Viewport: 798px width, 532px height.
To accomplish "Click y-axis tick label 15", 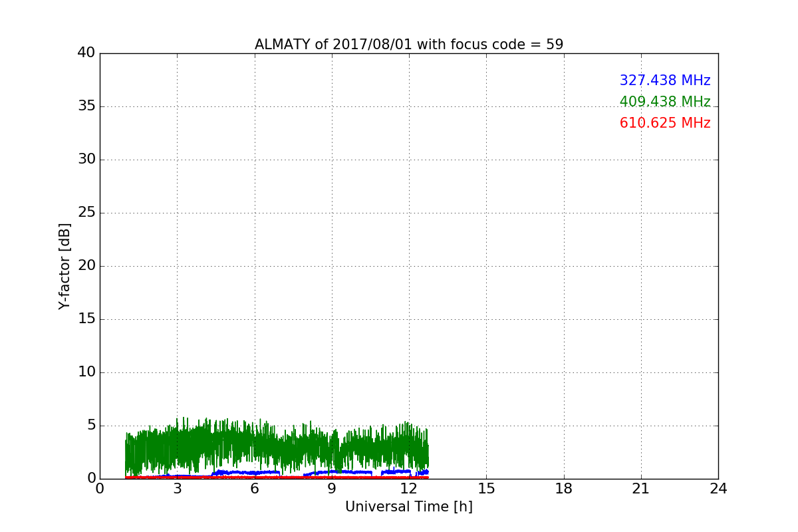I will click(x=86, y=319).
